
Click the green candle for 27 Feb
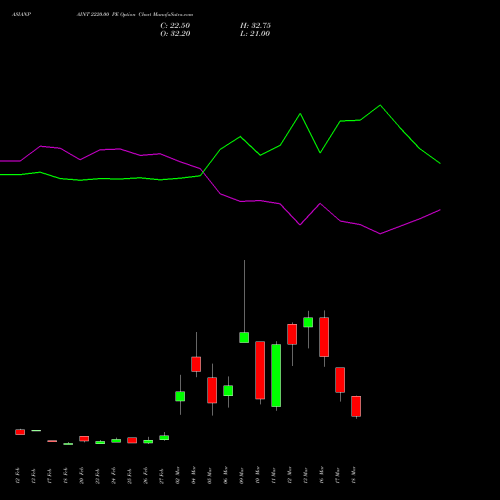[x=164, y=438]
